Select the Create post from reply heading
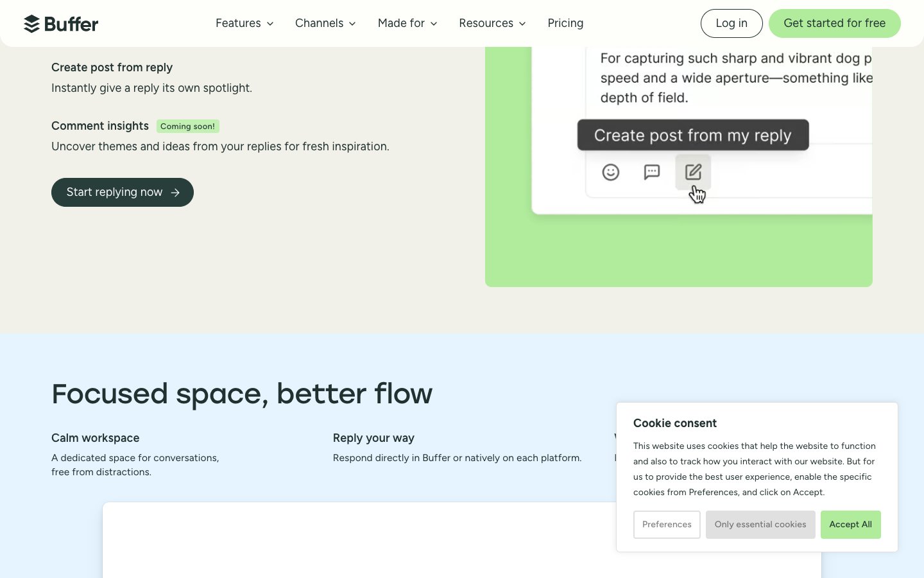 point(112,67)
